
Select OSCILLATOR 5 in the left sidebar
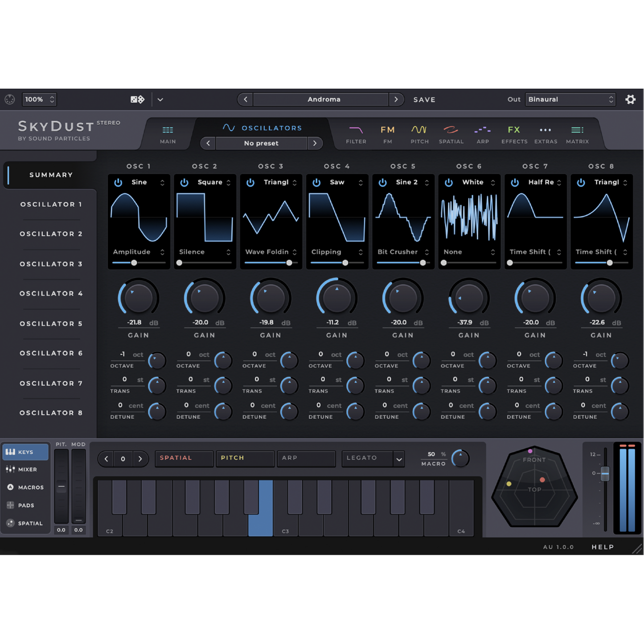pos(51,324)
